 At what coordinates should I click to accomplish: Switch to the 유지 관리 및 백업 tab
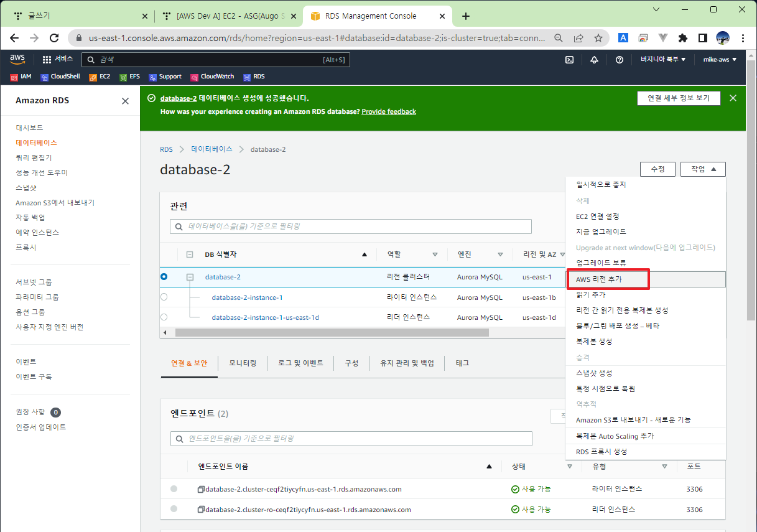coord(407,363)
